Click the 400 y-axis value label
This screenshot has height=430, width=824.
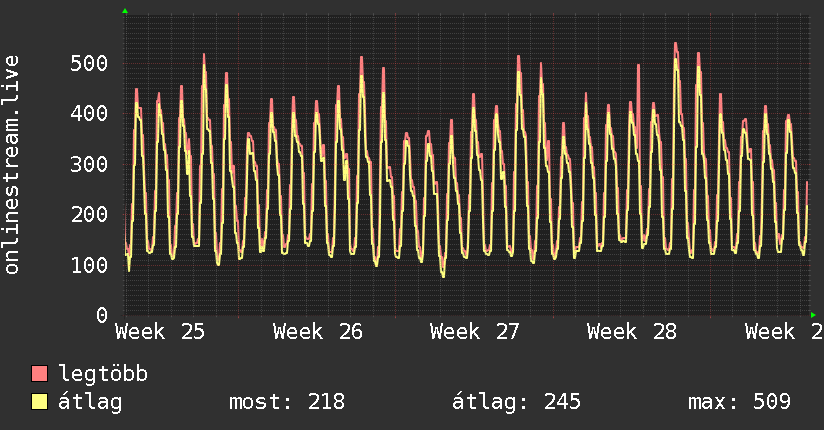pyautogui.click(x=89, y=114)
